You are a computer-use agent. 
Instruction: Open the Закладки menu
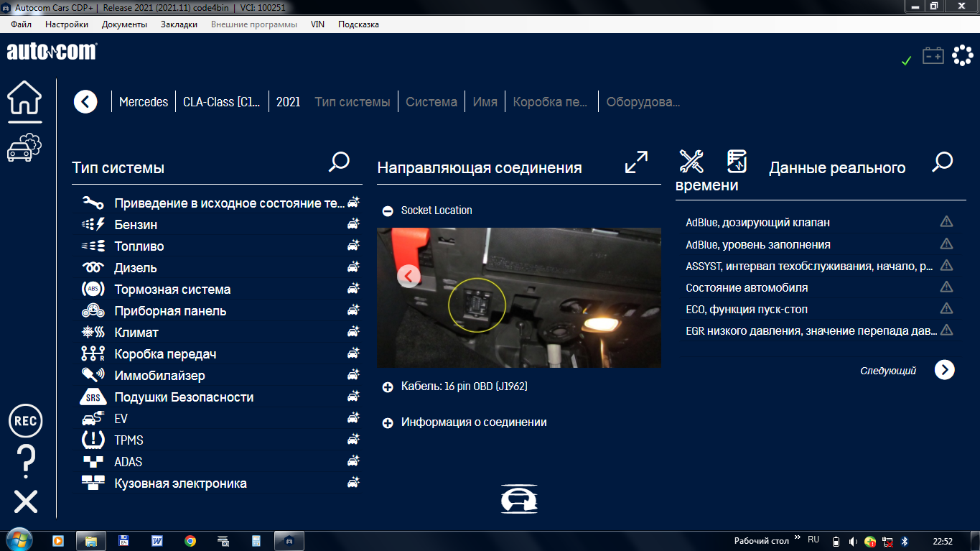[x=179, y=24]
